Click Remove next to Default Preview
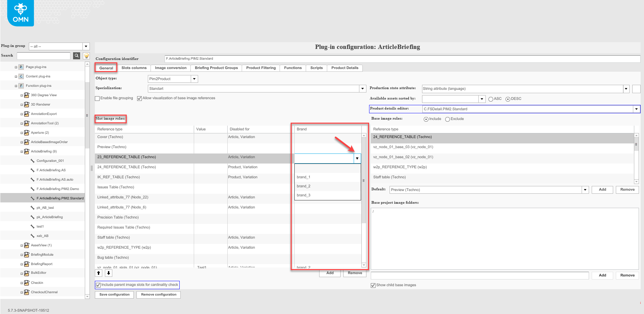Viewport: 644px width, 314px height. click(x=627, y=190)
